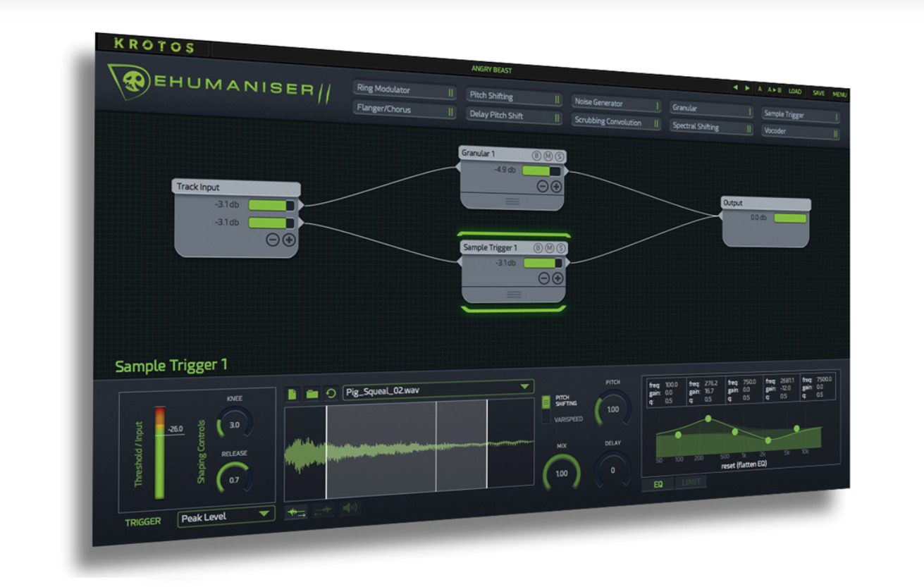924x587 pixels.
Task: Click the EQ band point near 200 Hz
Action: (x=708, y=419)
